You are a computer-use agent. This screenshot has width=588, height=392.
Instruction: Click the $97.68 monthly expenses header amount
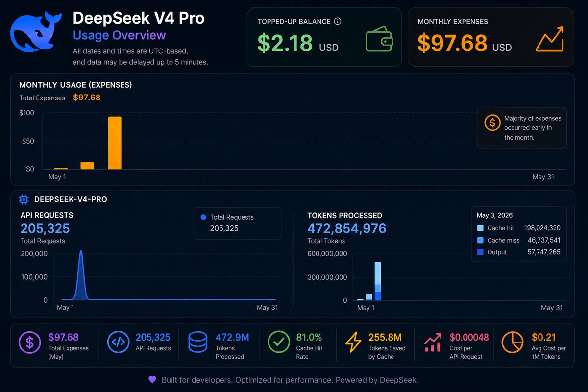click(x=452, y=43)
